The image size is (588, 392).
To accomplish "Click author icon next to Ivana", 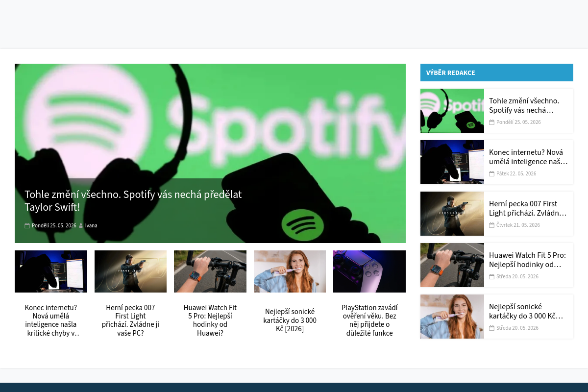I will tap(81, 226).
